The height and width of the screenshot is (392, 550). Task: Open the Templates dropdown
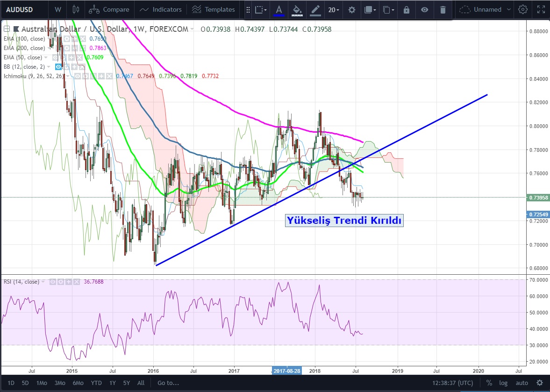(214, 9)
